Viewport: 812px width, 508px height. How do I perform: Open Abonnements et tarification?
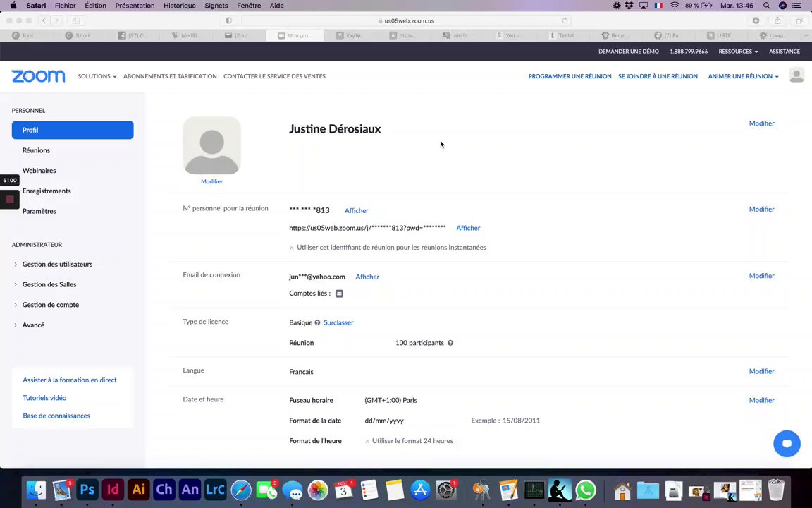[170, 76]
